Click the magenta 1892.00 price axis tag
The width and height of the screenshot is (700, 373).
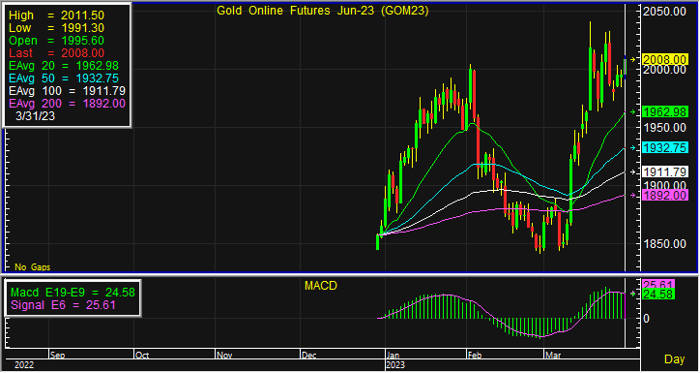[665, 195]
